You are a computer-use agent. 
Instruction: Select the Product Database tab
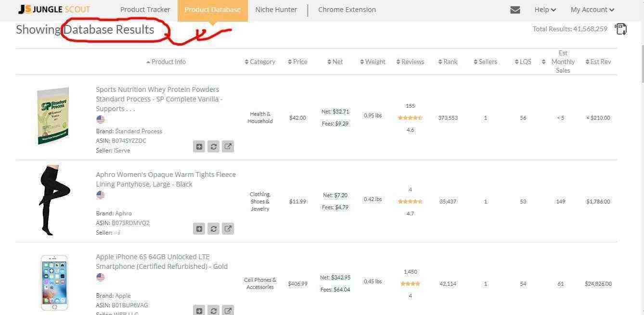pos(212,10)
